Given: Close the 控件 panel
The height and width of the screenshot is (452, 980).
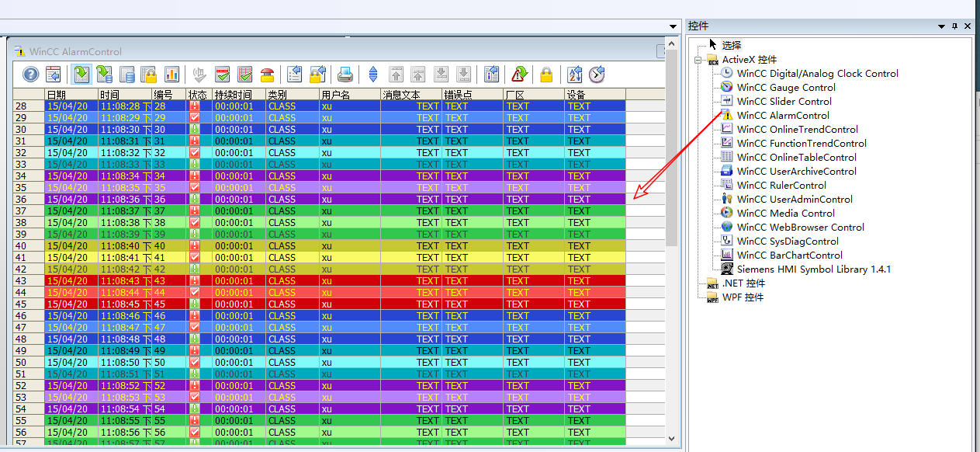Looking at the screenshot, I should click(x=968, y=26).
